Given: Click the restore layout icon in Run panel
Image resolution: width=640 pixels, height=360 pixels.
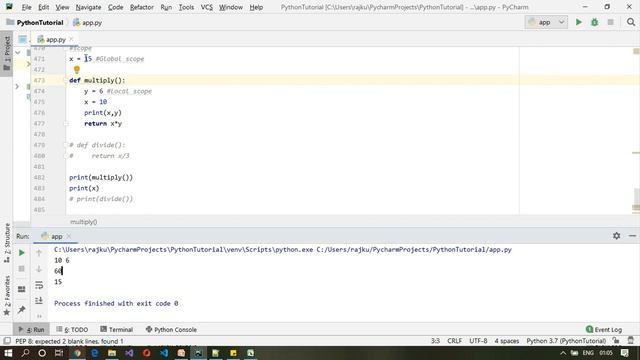Looking at the screenshot, I should point(22,289).
